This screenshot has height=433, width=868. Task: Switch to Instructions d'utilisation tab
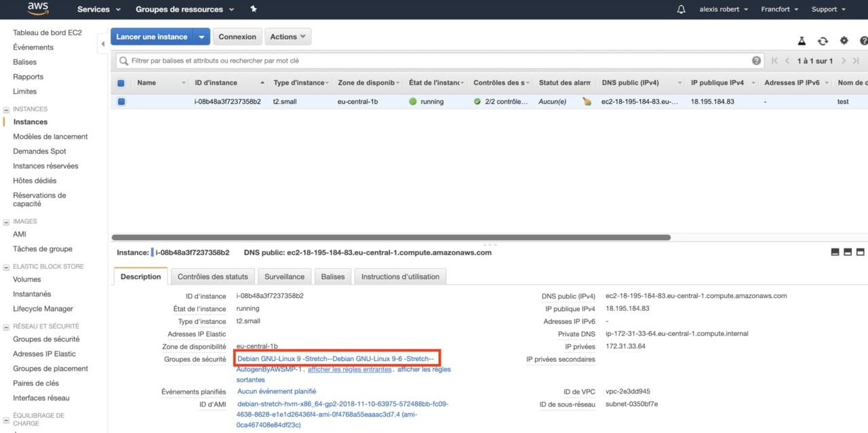tap(400, 276)
